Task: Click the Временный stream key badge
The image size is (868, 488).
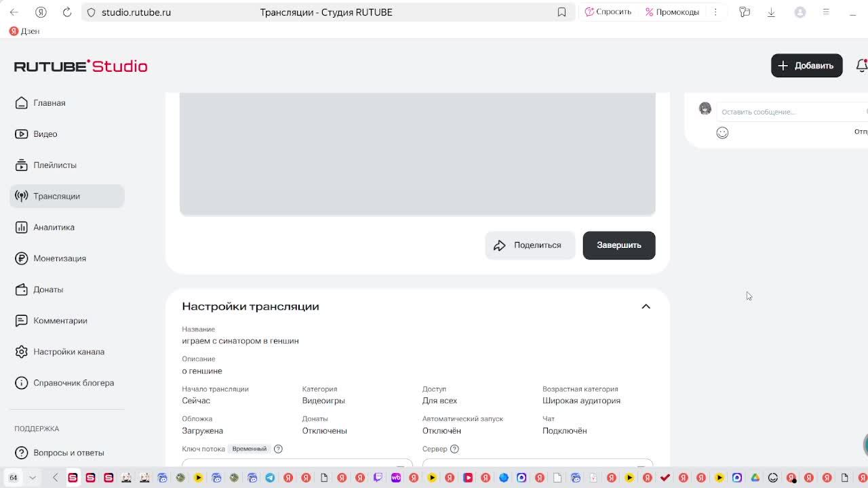Action: (250, 449)
